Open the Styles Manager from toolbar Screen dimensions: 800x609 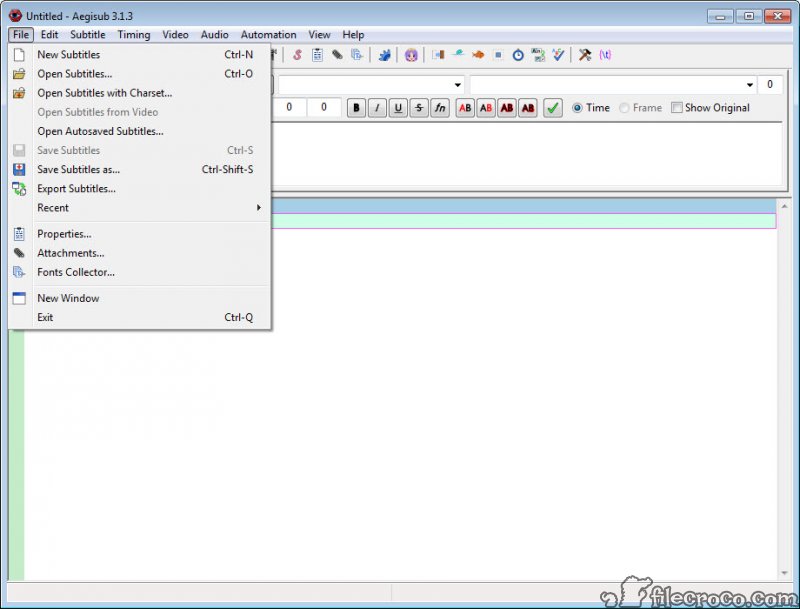click(x=297, y=55)
